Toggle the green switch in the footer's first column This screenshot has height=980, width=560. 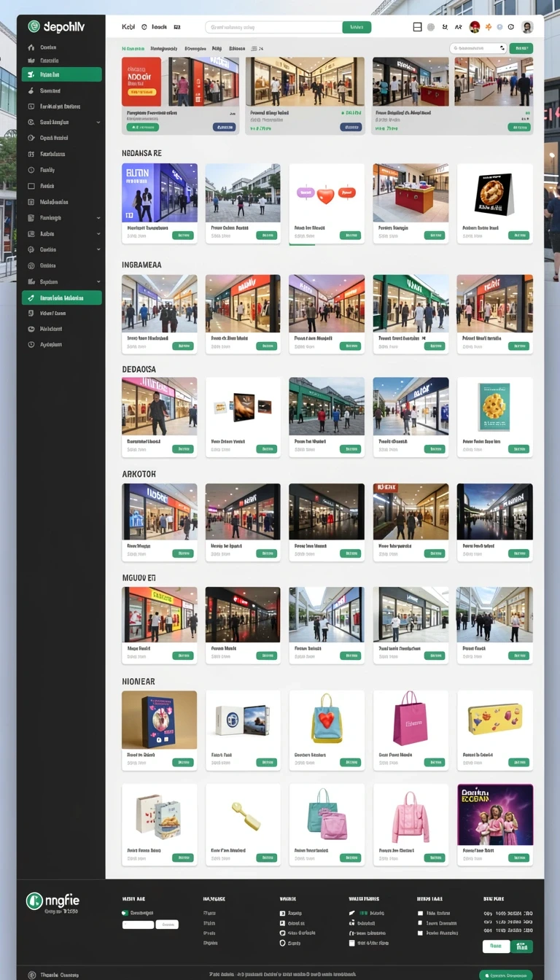click(125, 913)
